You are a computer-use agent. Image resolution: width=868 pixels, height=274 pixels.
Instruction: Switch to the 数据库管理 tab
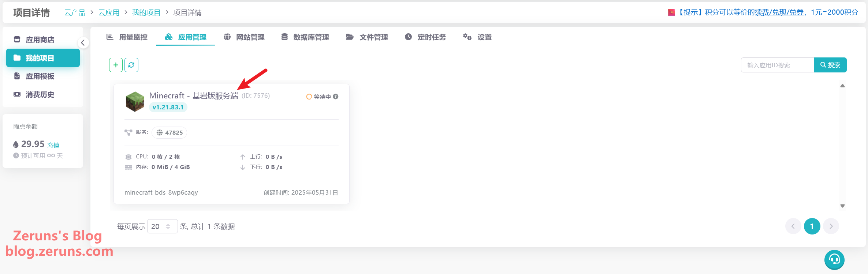pos(305,37)
